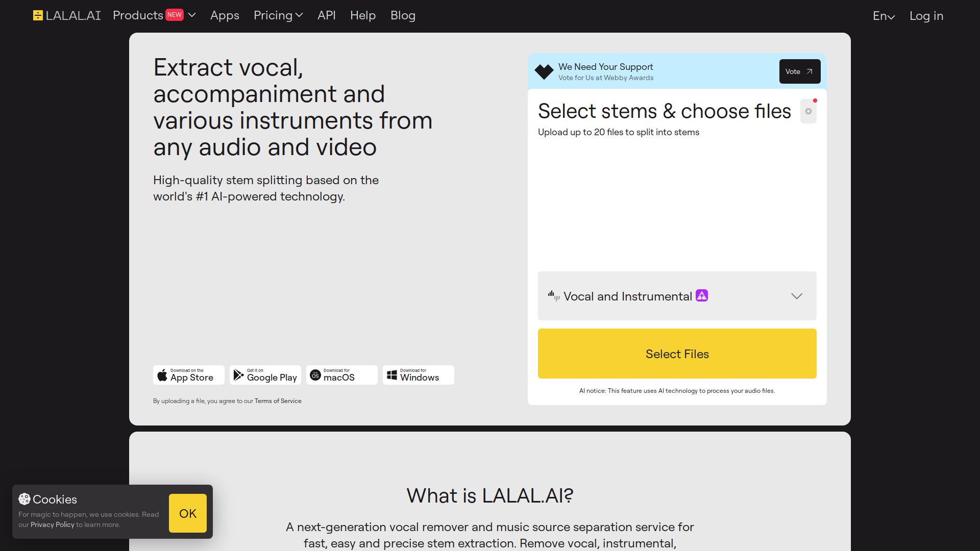Click the Get it on Google Play badge
This screenshot has height=551, width=980.
[265, 374]
